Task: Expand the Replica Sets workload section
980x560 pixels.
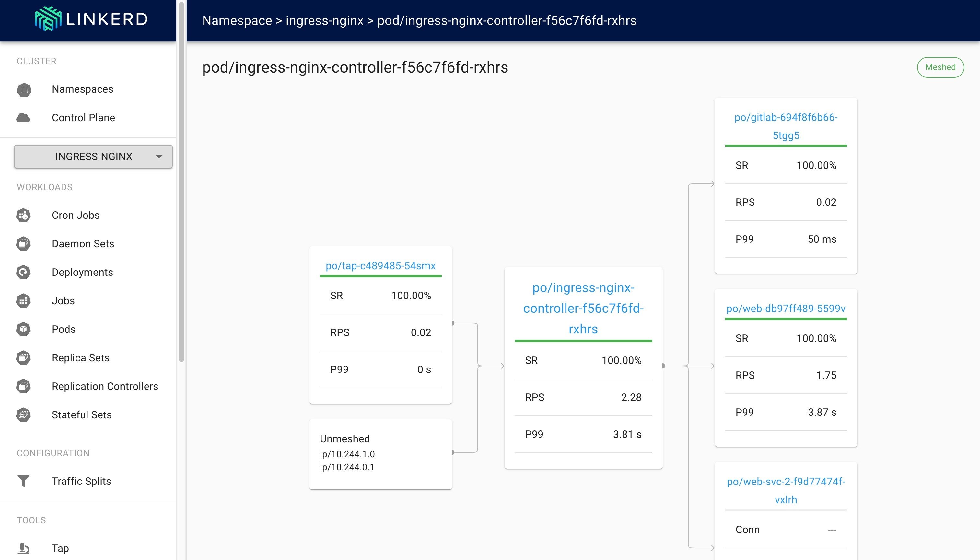Action: (x=81, y=357)
